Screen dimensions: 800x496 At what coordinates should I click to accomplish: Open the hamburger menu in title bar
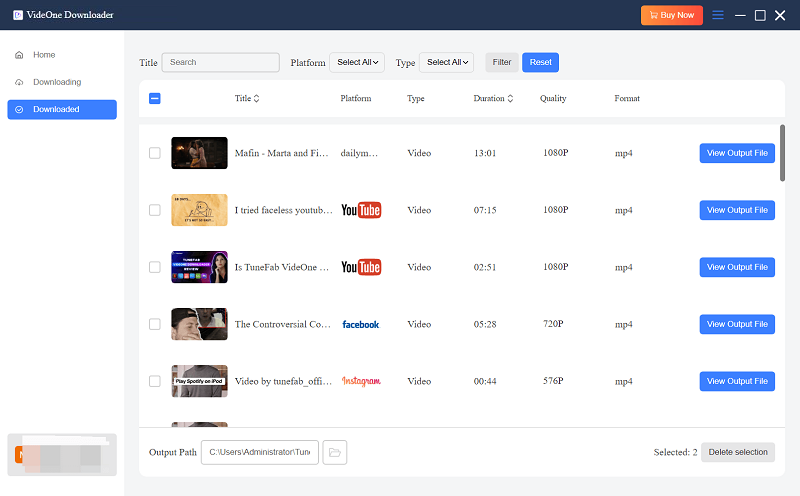[x=717, y=15]
